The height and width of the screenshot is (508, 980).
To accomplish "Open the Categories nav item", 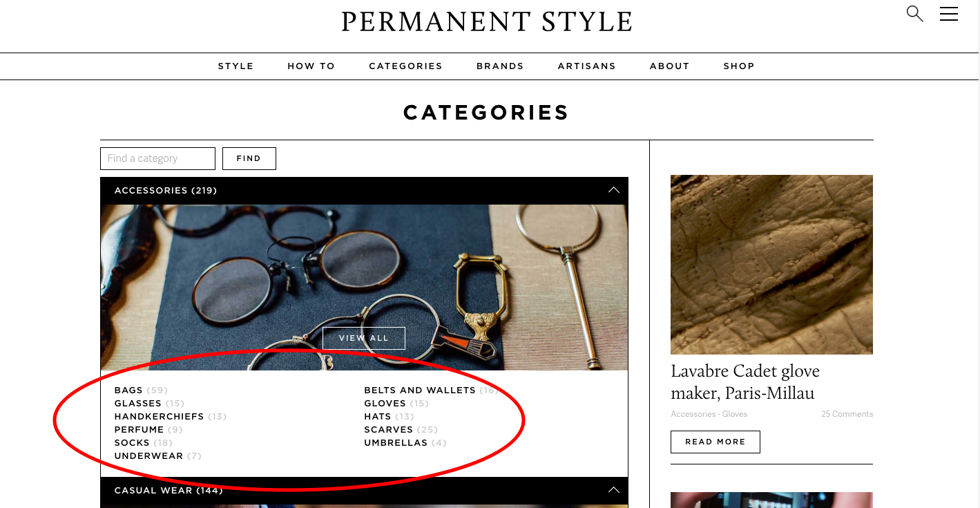I will coord(405,66).
